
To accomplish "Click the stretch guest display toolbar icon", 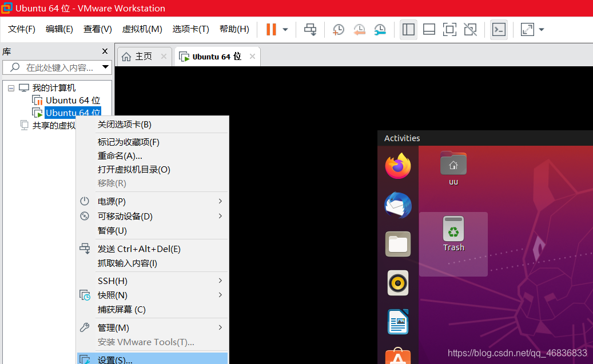I will [527, 30].
